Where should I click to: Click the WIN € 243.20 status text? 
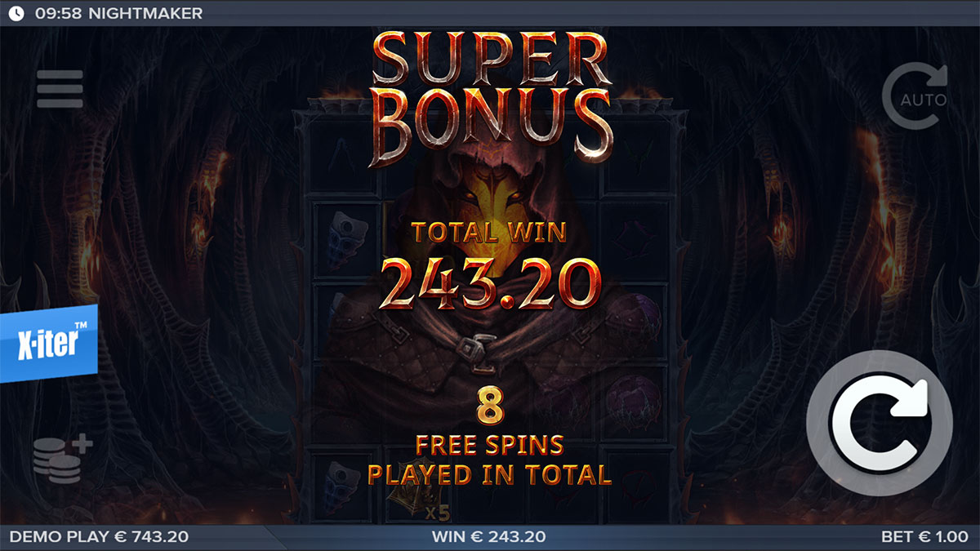(x=488, y=537)
